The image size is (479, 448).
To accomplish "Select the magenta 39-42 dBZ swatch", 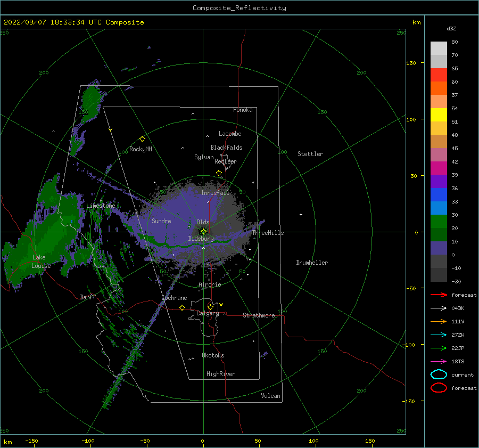I will [x=439, y=168].
